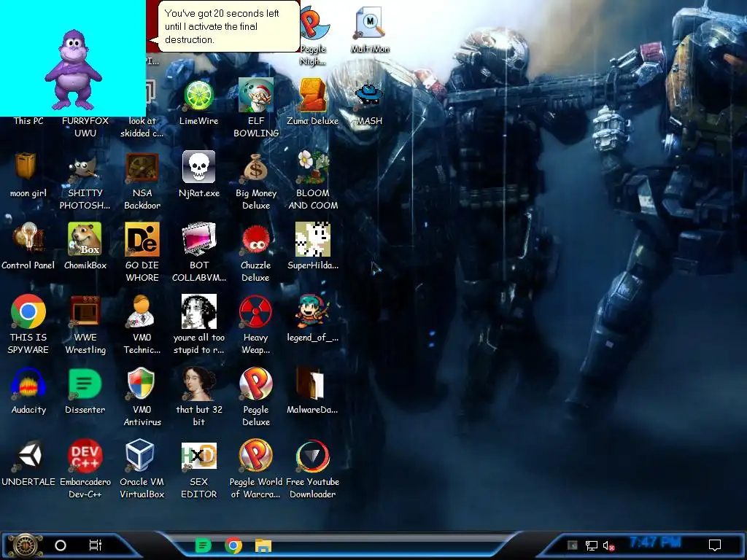Image resolution: width=747 pixels, height=560 pixels.
Task: Select the moon girl folder icon
Action: [x=26, y=166]
